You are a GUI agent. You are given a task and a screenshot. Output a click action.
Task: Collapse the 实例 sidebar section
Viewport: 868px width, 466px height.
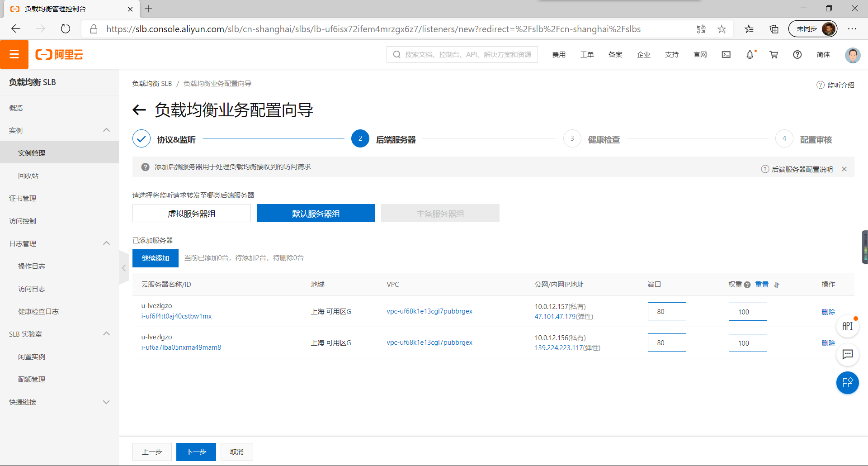pos(107,130)
